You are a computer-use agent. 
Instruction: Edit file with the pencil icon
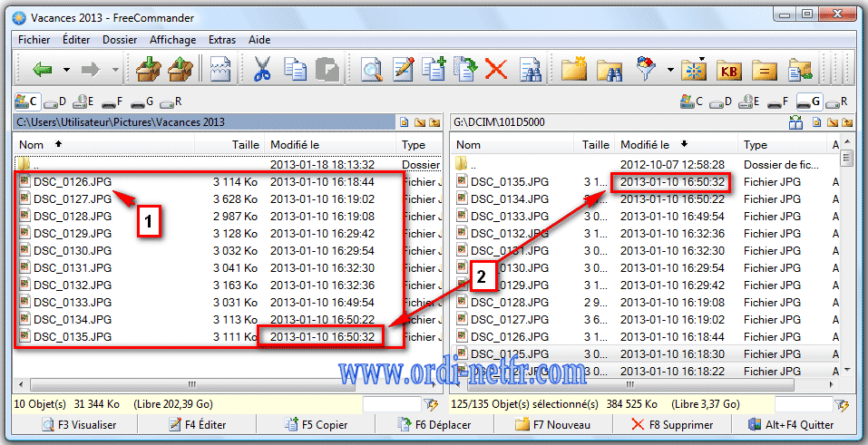[x=403, y=69]
